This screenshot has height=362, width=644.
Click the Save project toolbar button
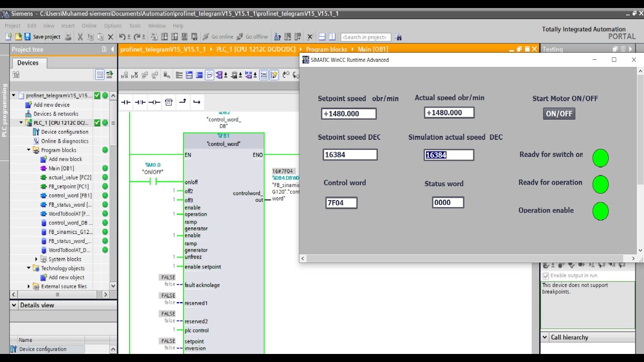42,37
